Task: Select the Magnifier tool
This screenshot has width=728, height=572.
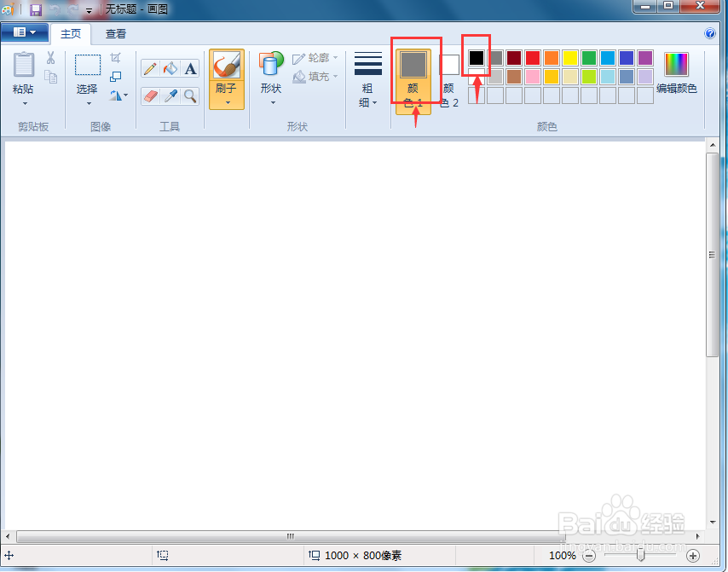Action: (190, 96)
